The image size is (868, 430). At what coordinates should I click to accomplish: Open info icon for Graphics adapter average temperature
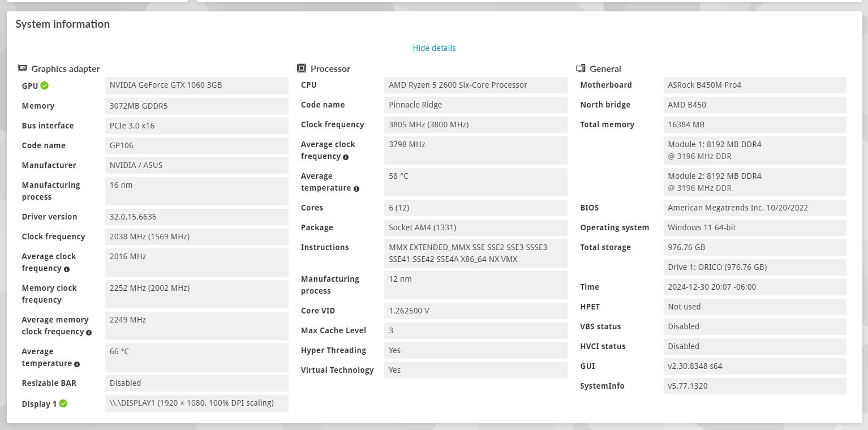(77, 364)
